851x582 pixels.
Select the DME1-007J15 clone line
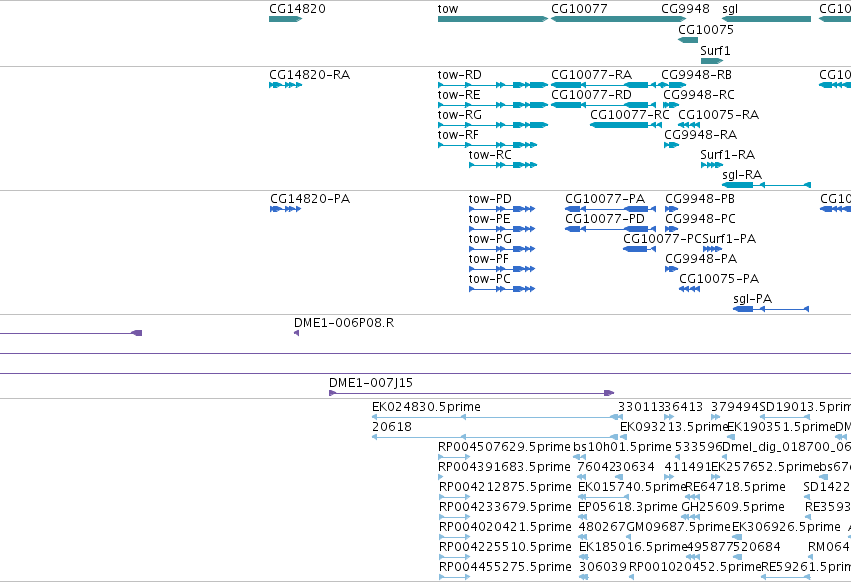coord(472,393)
